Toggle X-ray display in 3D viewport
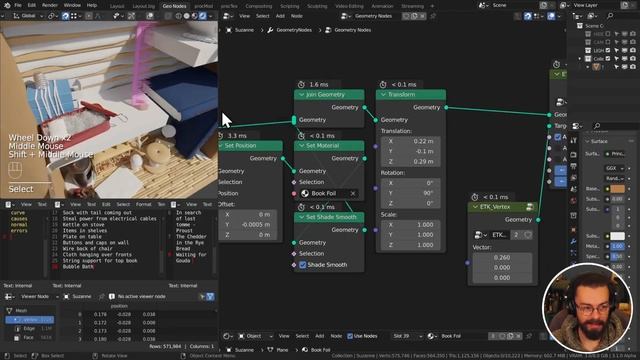Screen dimensions: 640x360 coord(168,16)
